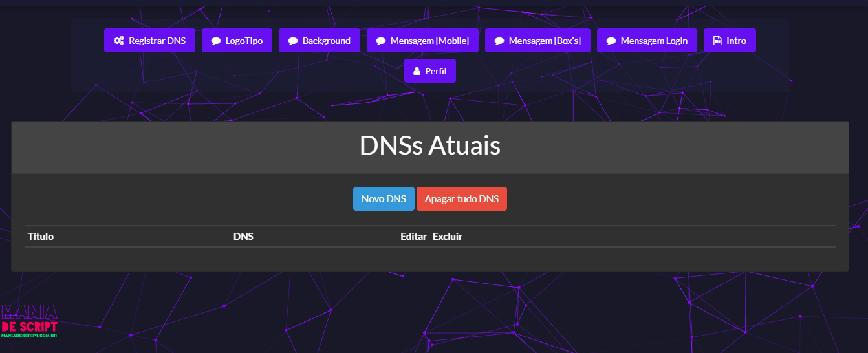
Task: Click the Mania de Script logo
Action: tap(30, 319)
